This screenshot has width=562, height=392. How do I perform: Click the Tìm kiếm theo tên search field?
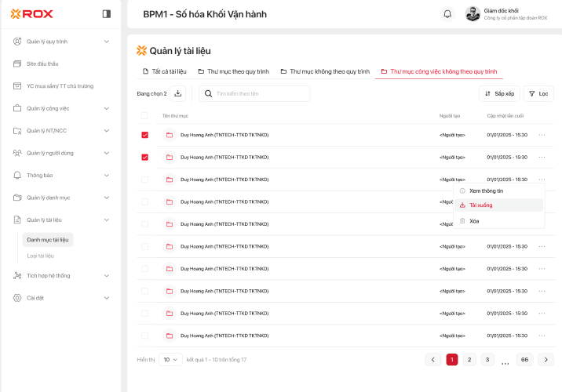pyautogui.click(x=254, y=93)
